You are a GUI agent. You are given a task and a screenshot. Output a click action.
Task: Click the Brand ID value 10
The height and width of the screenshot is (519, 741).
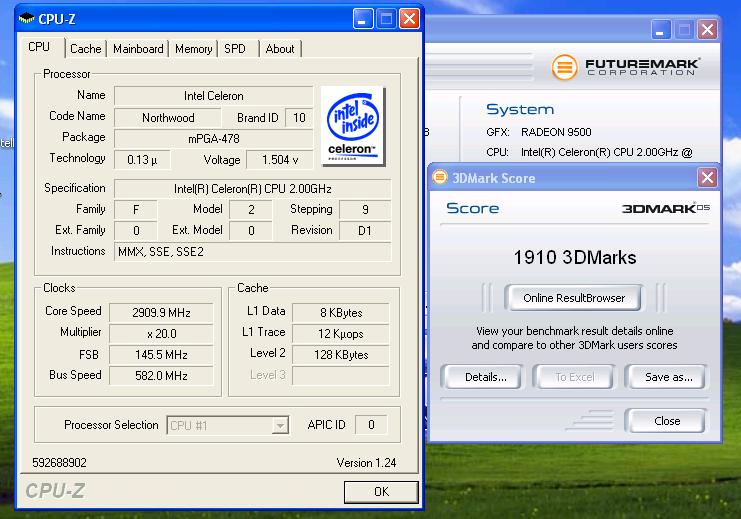point(299,118)
